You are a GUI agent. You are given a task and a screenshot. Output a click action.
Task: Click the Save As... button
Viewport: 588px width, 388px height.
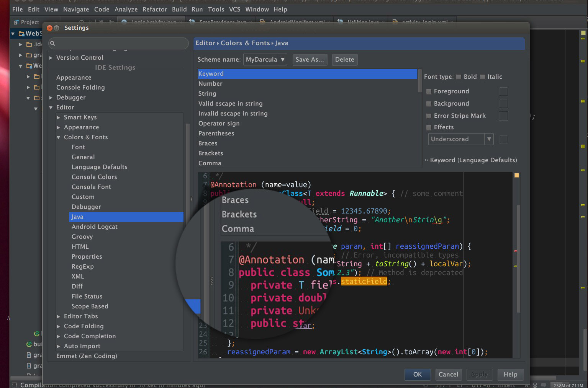click(x=310, y=60)
